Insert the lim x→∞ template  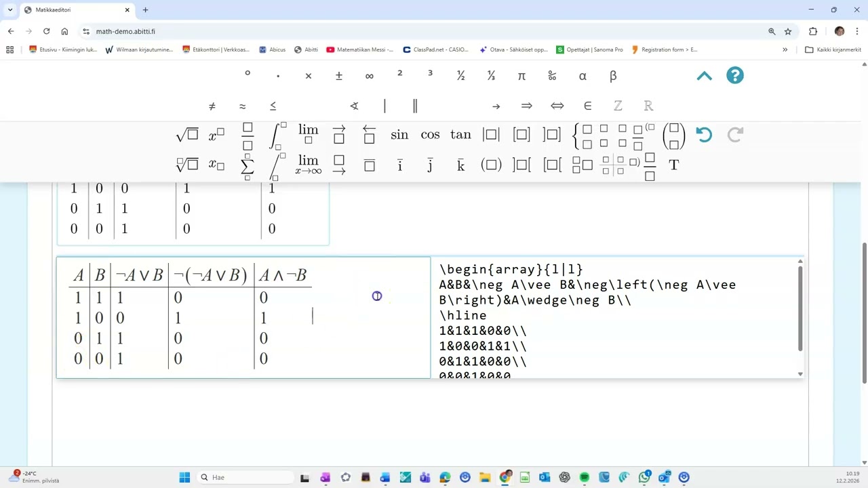point(308,165)
